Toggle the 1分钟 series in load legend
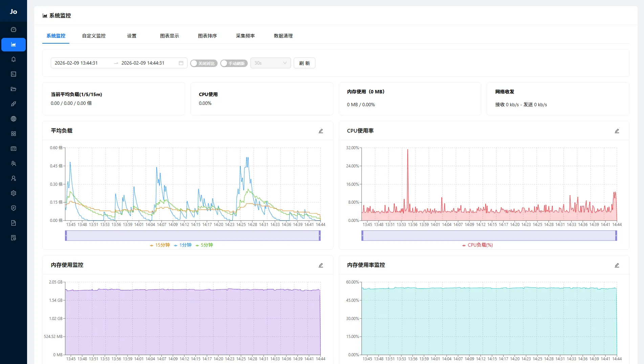The image size is (644, 364). [183, 245]
